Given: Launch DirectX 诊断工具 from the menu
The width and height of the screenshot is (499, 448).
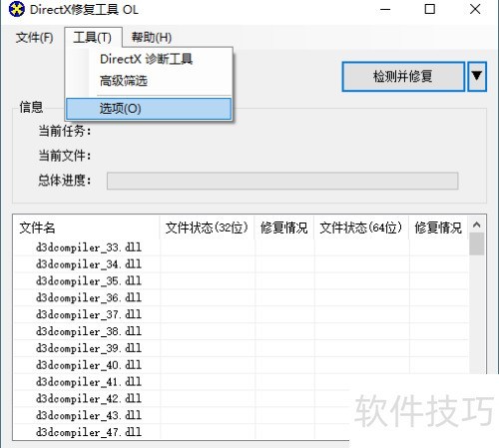Looking at the screenshot, I should tap(147, 59).
